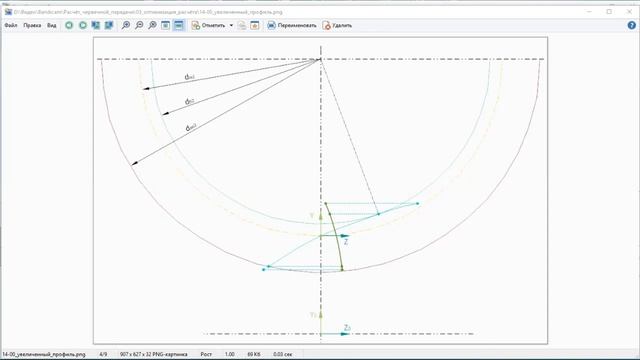
Task: Go to previous image with green back arrow
Action: tap(69, 25)
